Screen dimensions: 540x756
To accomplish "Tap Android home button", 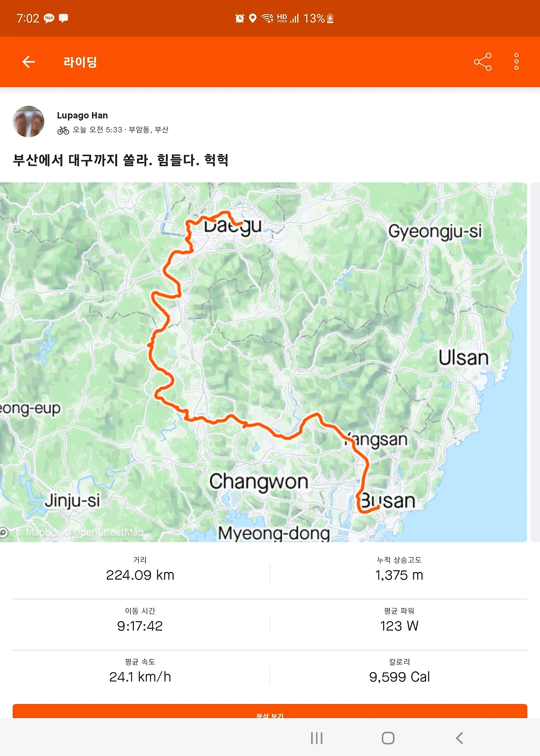I will coord(388,738).
